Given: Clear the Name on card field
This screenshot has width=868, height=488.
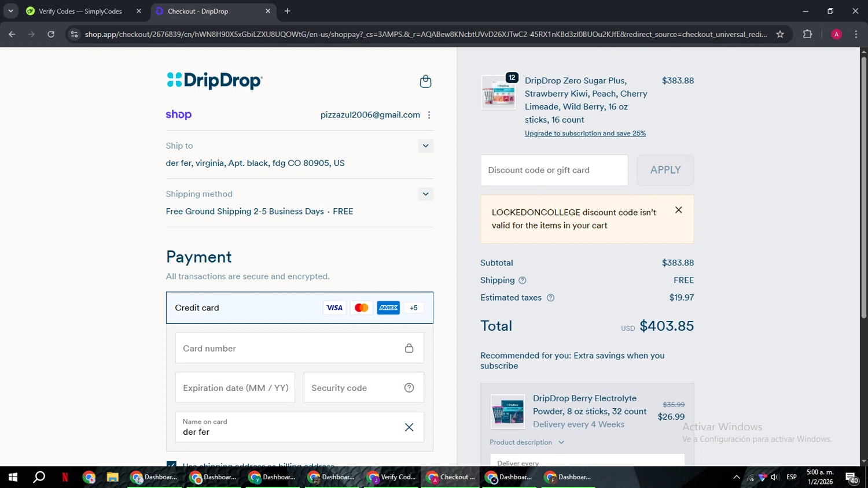Looking at the screenshot, I should 409,427.
